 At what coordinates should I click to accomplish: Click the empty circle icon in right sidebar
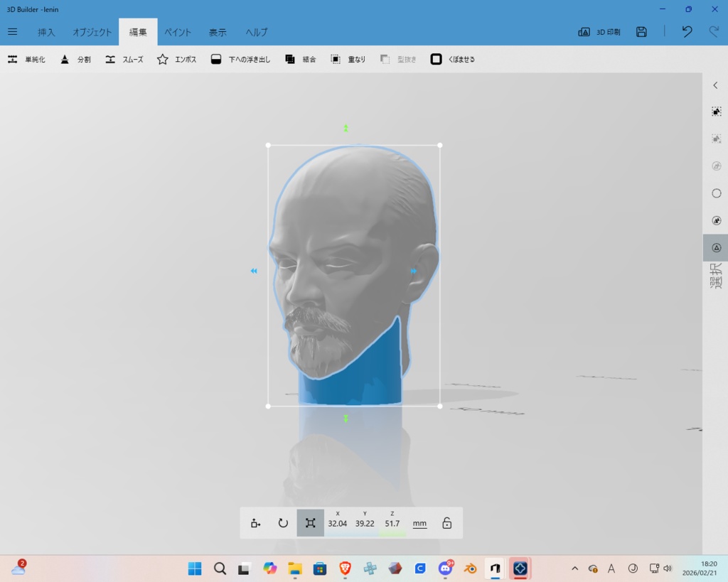[x=717, y=193]
